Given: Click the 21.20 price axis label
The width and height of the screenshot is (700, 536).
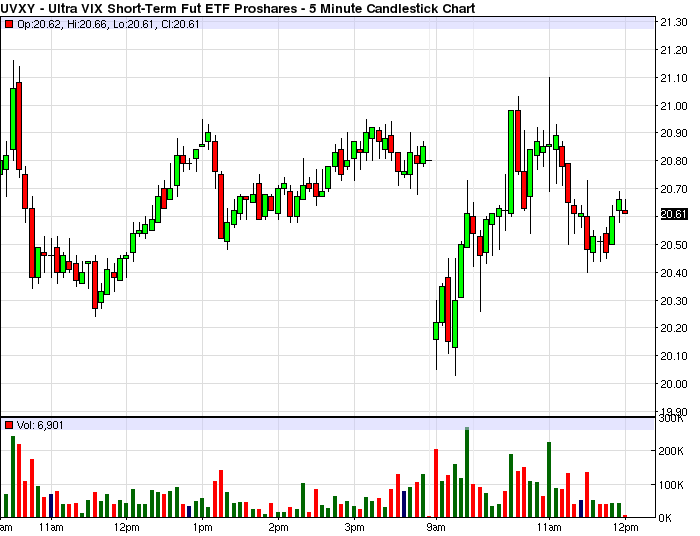Looking at the screenshot, I should click(x=674, y=50).
